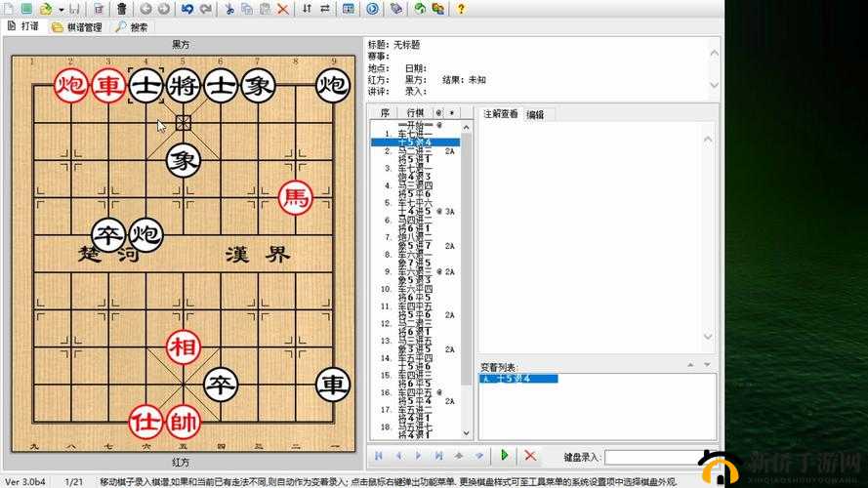
Task: Click the green auto-play triangle button
Action: [x=505, y=456]
